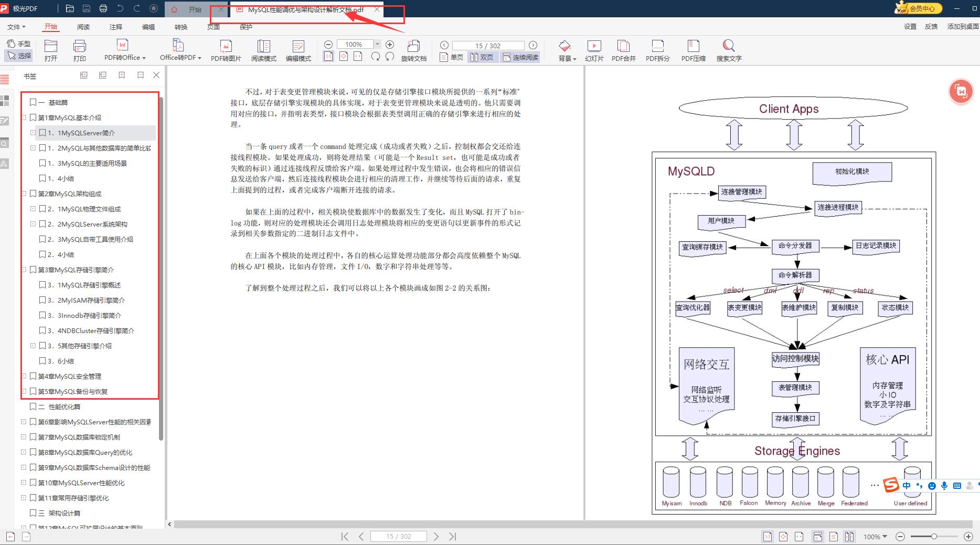
Task: Open the 会员中心 member center
Action: click(x=919, y=8)
